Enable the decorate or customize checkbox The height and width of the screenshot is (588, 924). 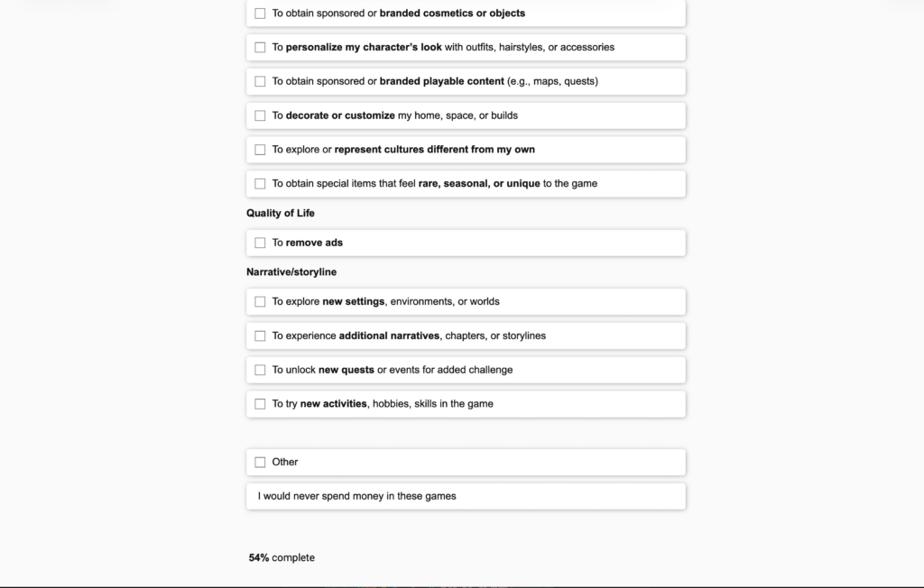click(x=260, y=115)
